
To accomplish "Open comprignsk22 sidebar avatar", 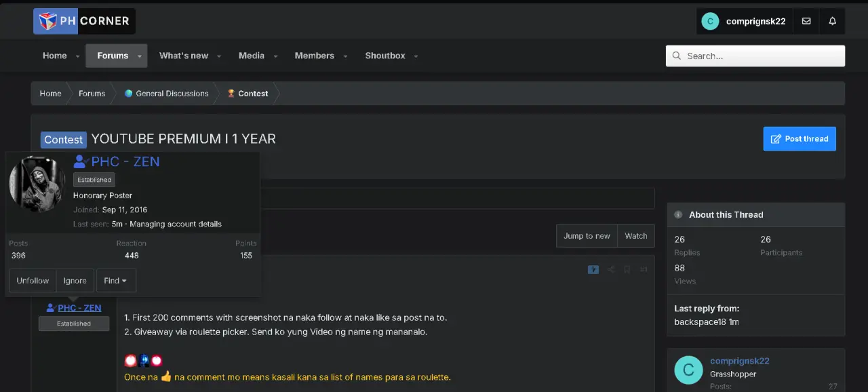I will (x=688, y=370).
